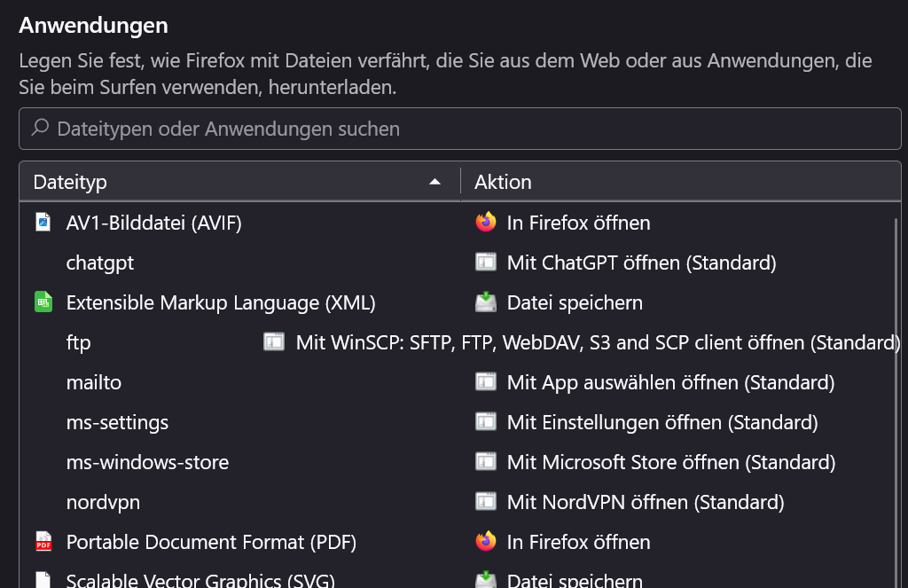Screen dimensions: 908x588
Task: Click the Microsoft Store application icon
Action: [486, 462]
